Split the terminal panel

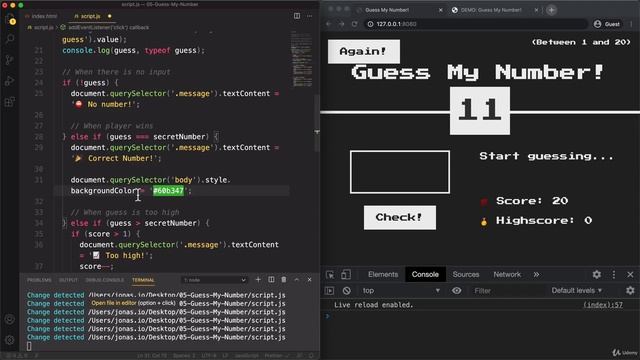(271, 280)
